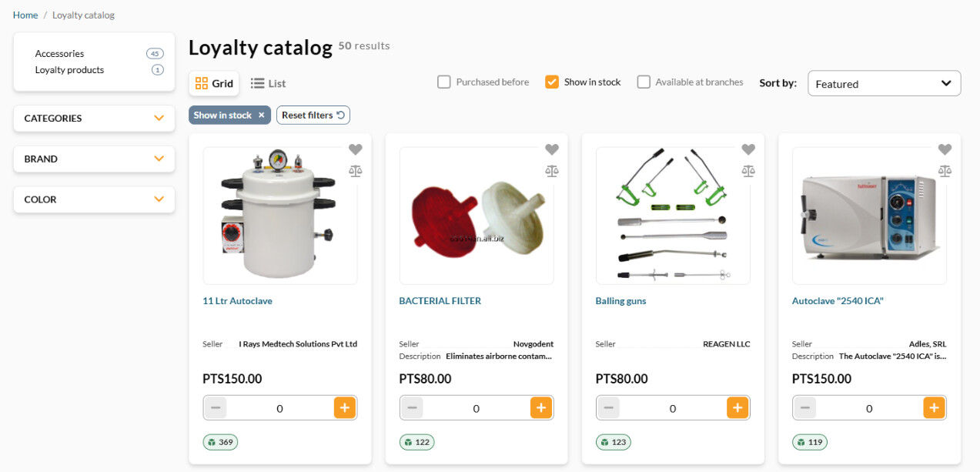Expand COLOR filter section
The height and width of the screenshot is (472, 980).
[x=94, y=199]
